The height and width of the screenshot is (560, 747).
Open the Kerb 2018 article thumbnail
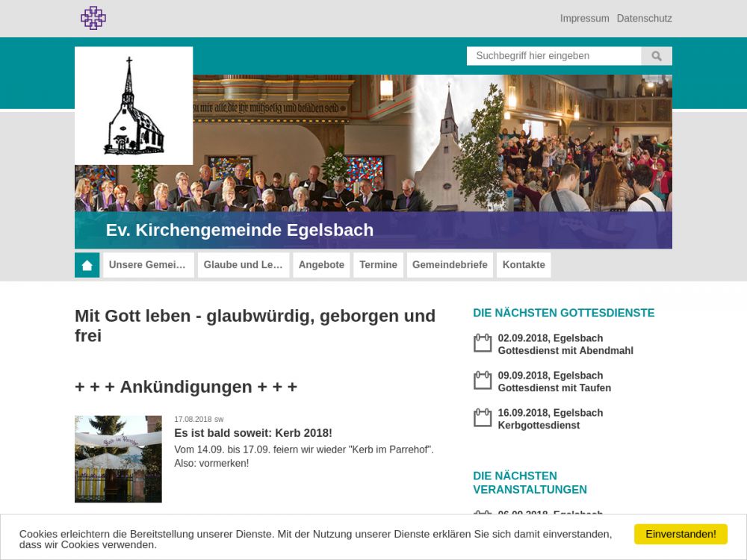[x=118, y=458]
